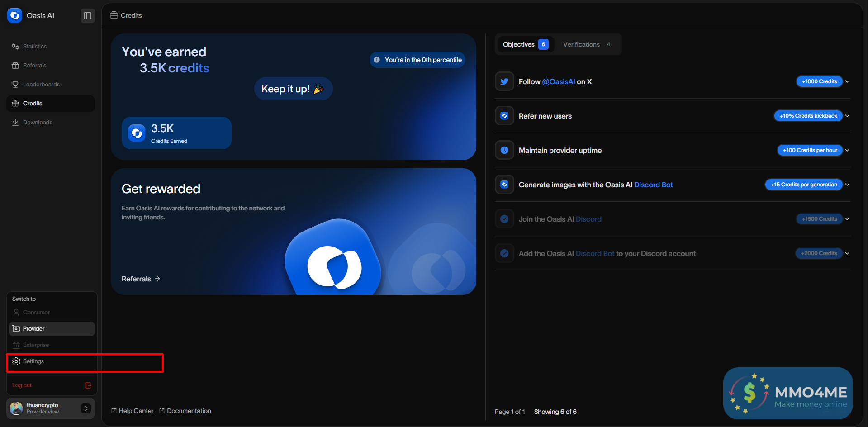The image size is (868, 427).
Task: Click the clock icon for provider uptime
Action: 504,150
